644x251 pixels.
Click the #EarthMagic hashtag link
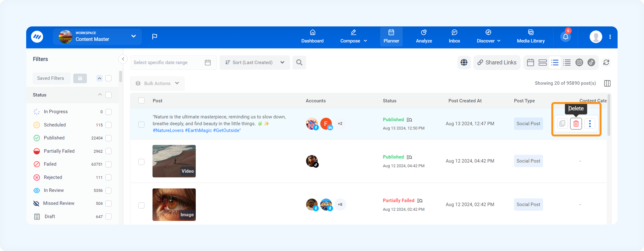[199, 130]
